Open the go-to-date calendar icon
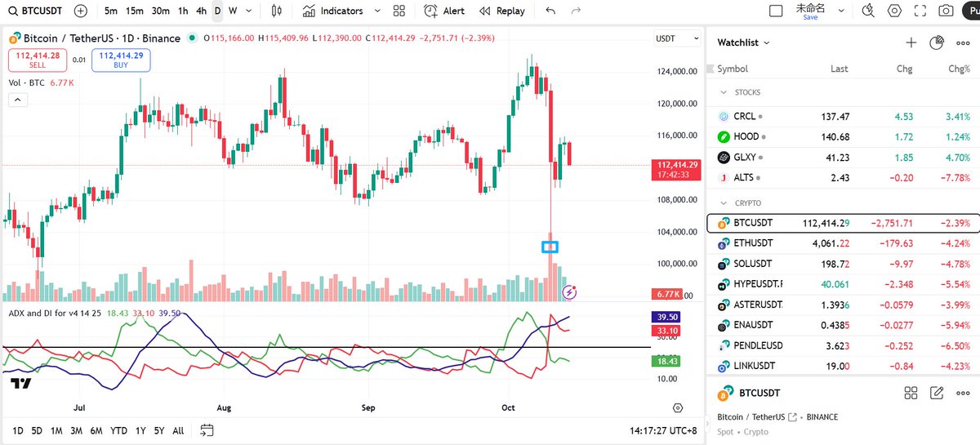 click(207, 430)
